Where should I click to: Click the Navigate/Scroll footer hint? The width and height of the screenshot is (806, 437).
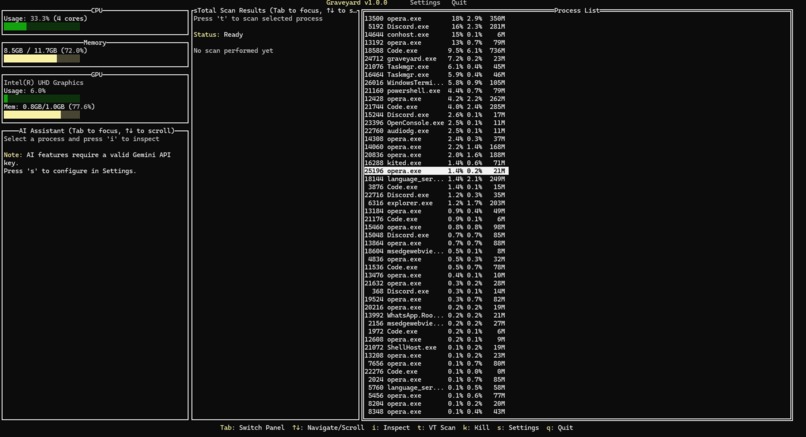(328, 428)
